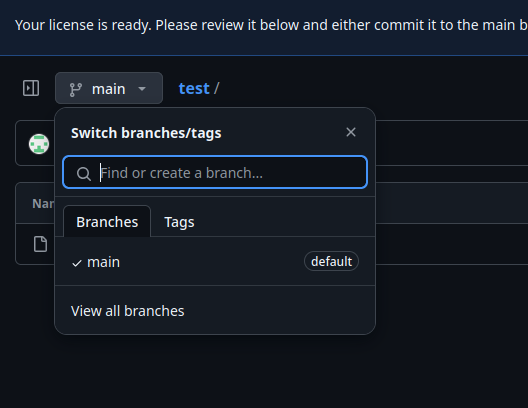Select the Branches tab

coord(107,222)
